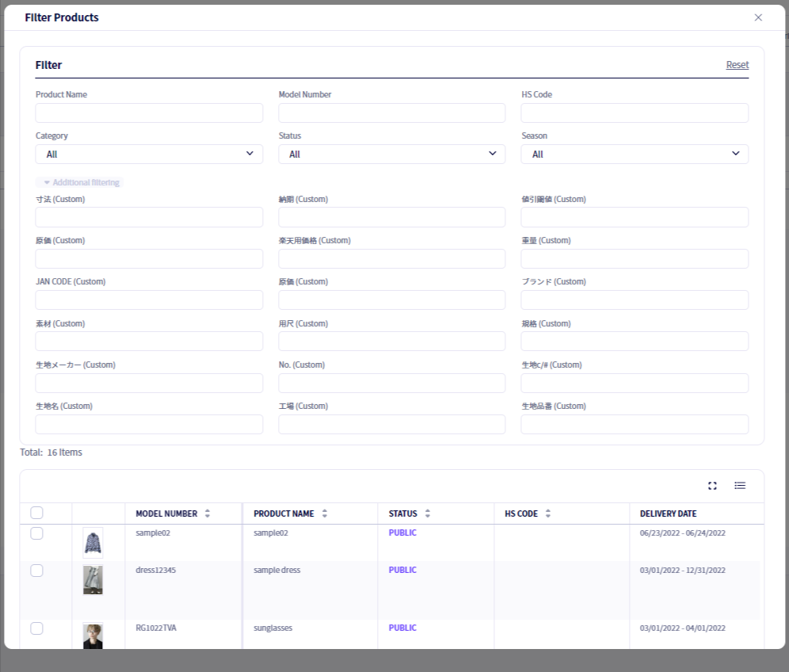Click delivery date 06/23/2022 - 06/24/2022
This screenshot has width=789, height=672.
point(682,533)
